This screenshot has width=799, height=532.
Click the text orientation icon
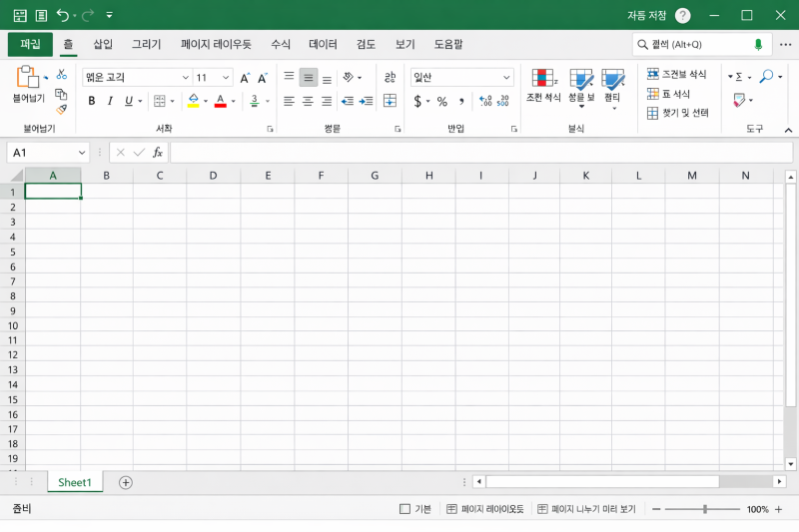point(349,77)
